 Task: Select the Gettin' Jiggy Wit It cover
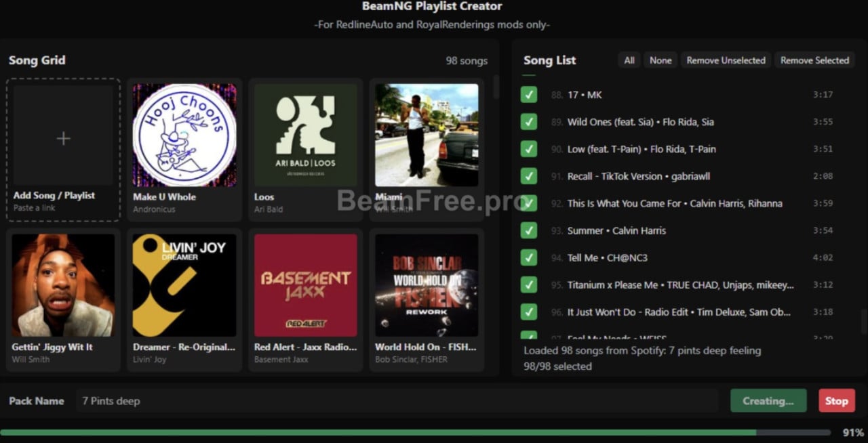click(x=63, y=285)
